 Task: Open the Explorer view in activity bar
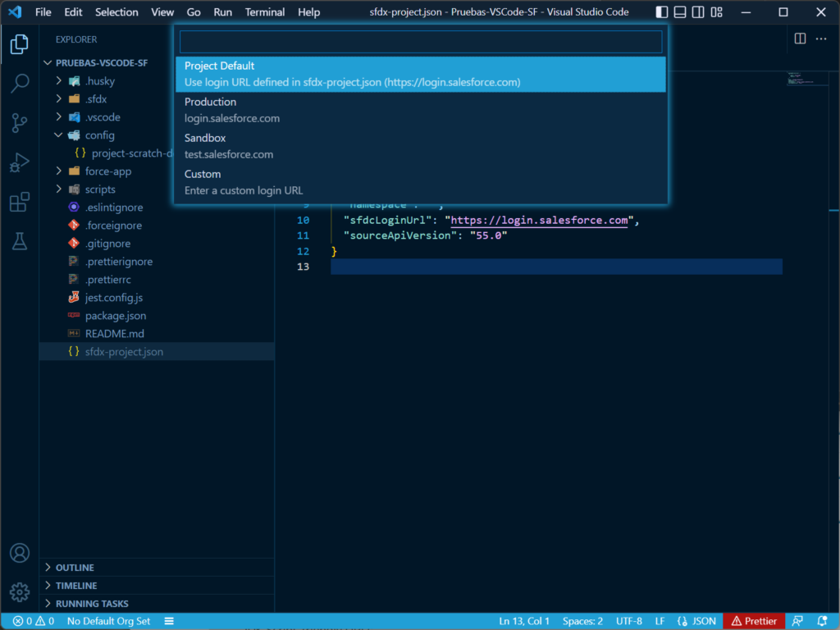point(20,44)
